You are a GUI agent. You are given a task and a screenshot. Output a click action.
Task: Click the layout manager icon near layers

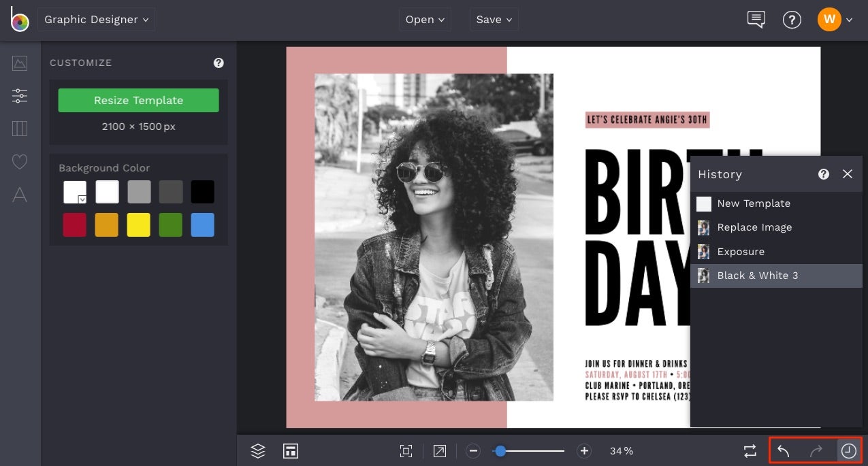click(x=291, y=450)
